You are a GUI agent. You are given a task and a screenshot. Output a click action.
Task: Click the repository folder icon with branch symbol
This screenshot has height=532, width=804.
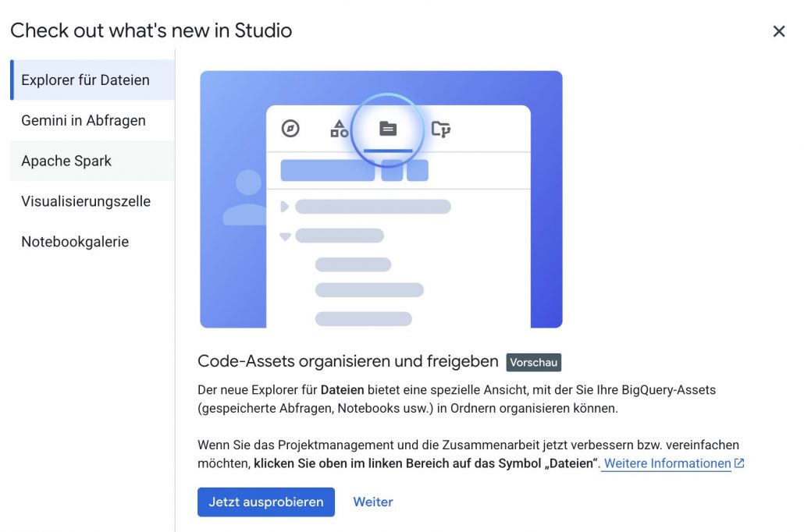coord(441,129)
